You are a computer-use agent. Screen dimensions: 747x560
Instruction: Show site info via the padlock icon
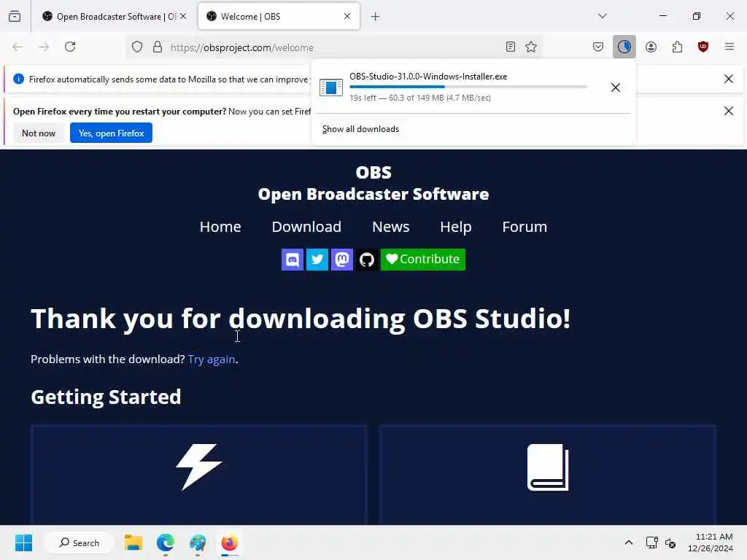158,47
